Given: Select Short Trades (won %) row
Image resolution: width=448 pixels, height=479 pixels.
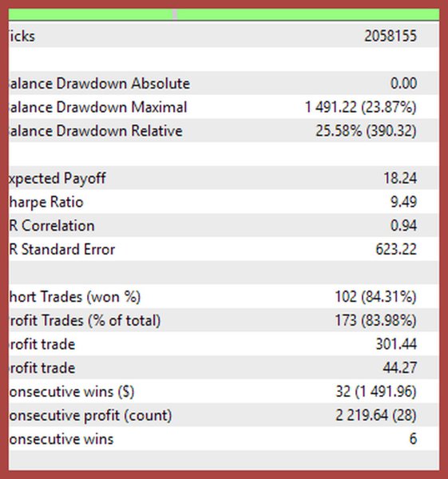Looking at the screenshot, I should pyautogui.click(x=224, y=296).
